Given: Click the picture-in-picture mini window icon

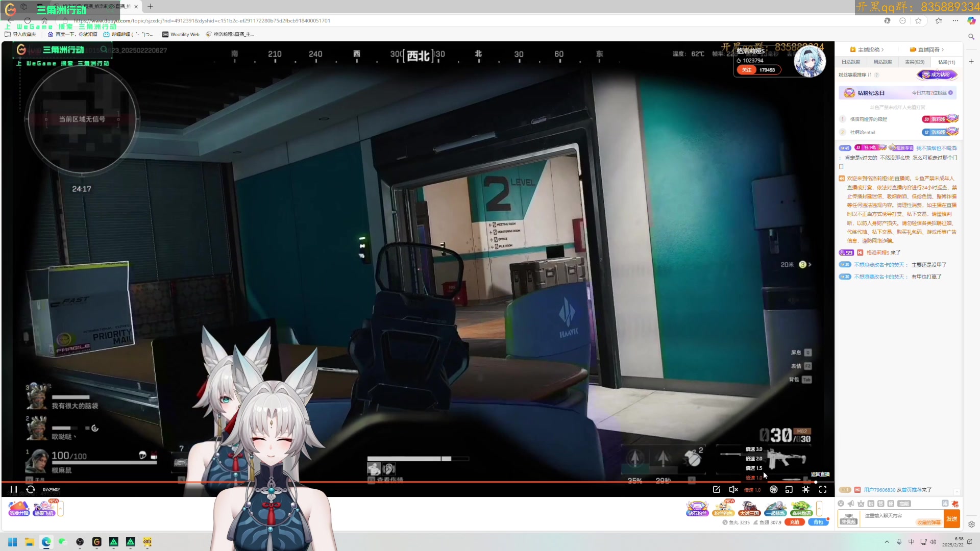Looking at the screenshot, I should [x=789, y=489].
